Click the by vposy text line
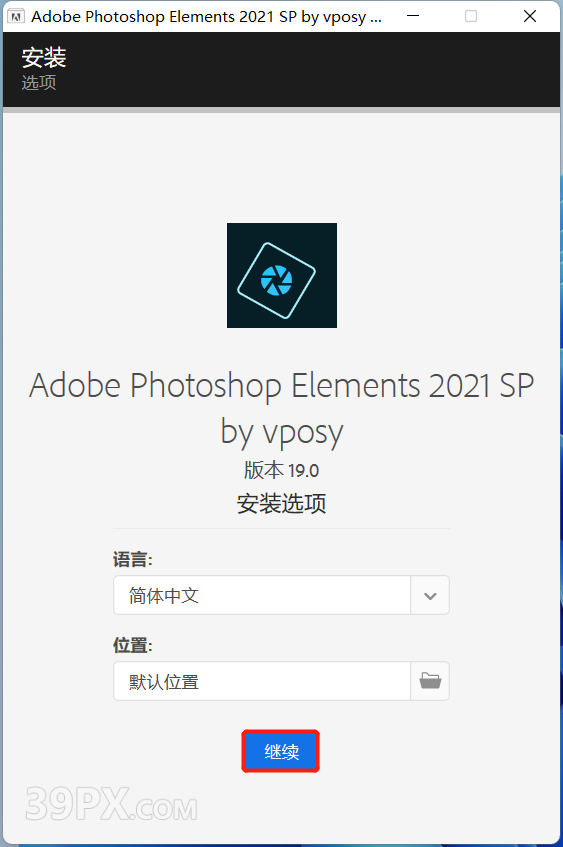The height and width of the screenshot is (847, 563). point(282,433)
